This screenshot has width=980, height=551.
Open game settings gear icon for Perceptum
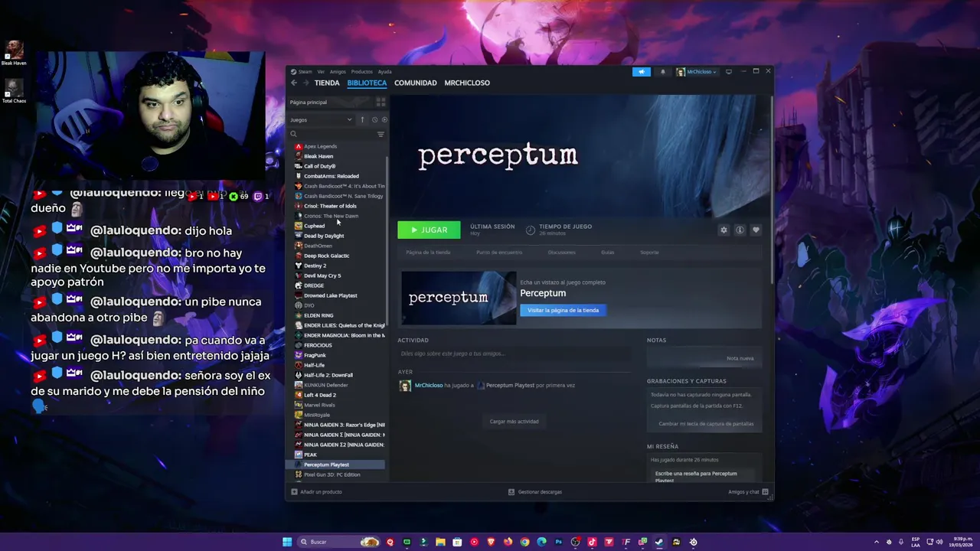coord(724,230)
